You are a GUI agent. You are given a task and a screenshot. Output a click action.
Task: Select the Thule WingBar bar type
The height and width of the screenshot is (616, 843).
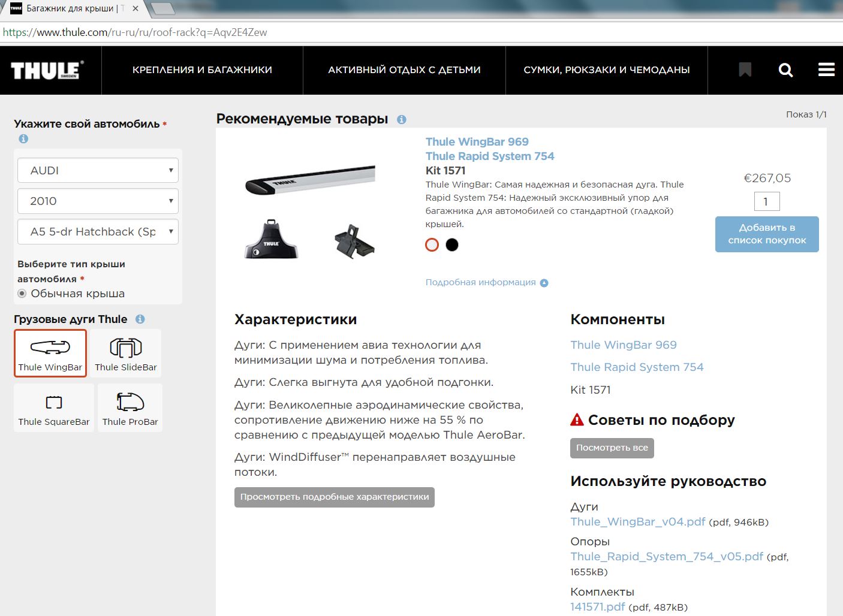[x=50, y=353]
